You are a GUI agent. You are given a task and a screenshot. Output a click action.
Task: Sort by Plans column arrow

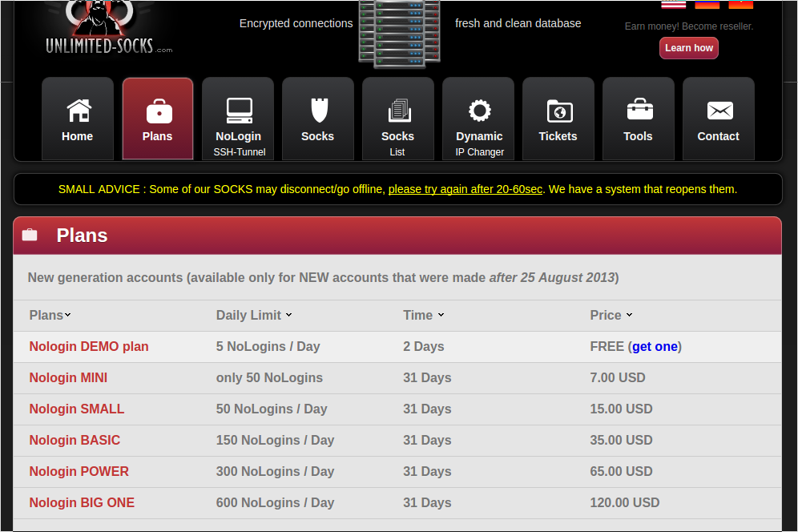[67, 315]
